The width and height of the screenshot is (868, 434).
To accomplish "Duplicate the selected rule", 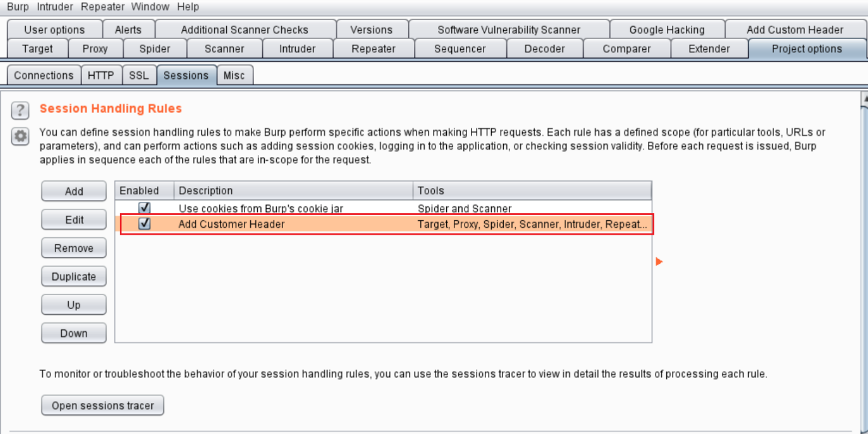I will [x=74, y=276].
